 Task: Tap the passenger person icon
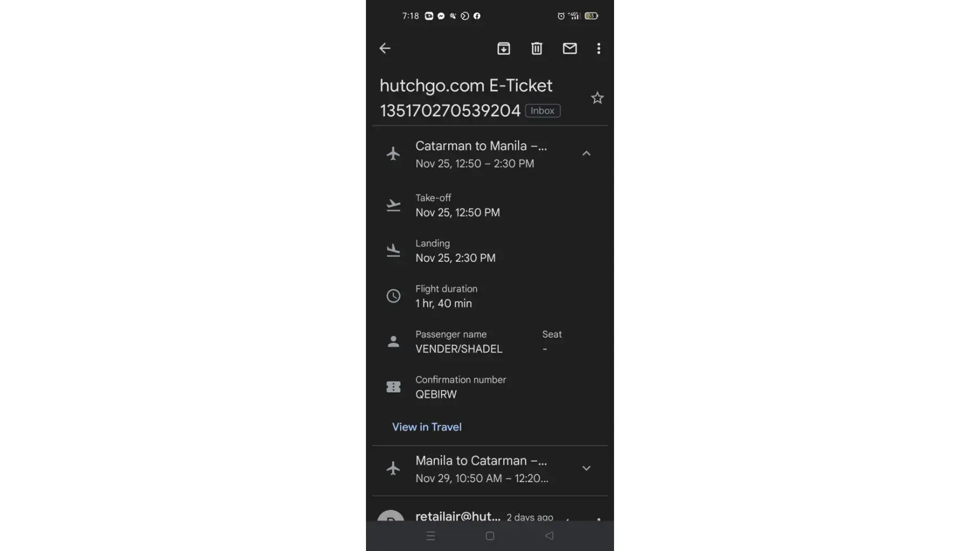(x=394, y=342)
